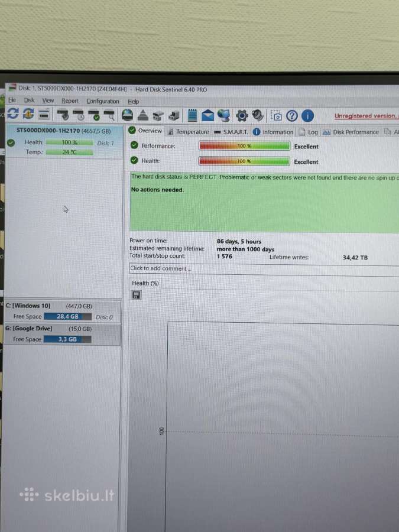This screenshot has width=399, height=532.
Task: Open the Disk menu
Action: coord(29,100)
